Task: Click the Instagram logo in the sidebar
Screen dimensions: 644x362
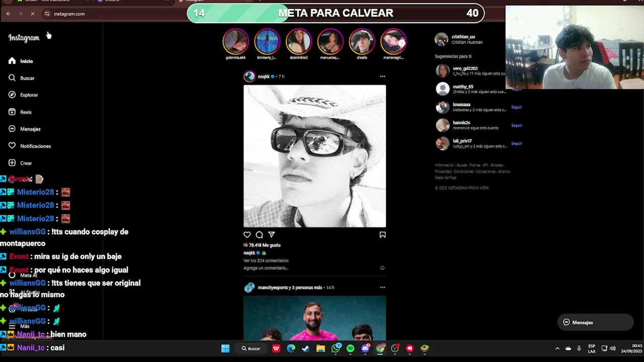Action: [24, 38]
